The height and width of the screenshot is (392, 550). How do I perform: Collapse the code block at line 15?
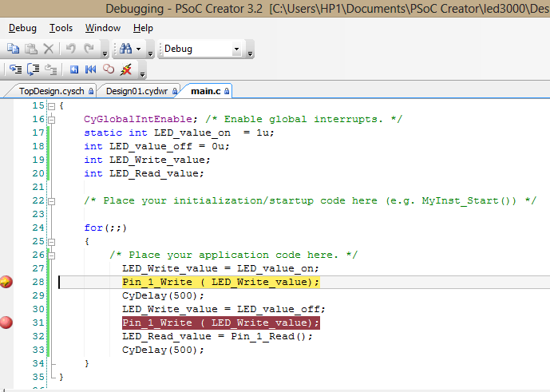pyautogui.click(x=51, y=105)
